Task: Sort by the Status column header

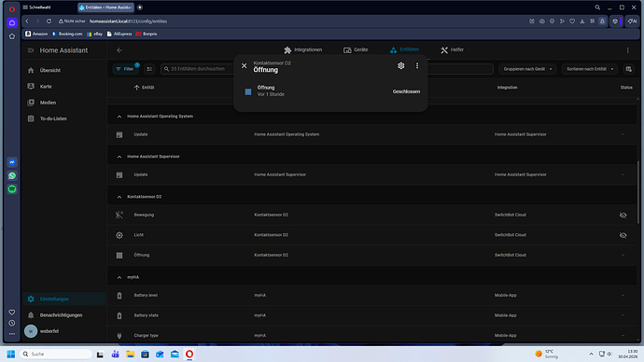Action: pyautogui.click(x=626, y=88)
